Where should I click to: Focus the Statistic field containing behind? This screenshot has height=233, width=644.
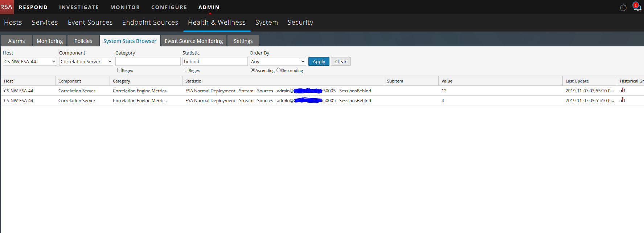click(x=215, y=61)
